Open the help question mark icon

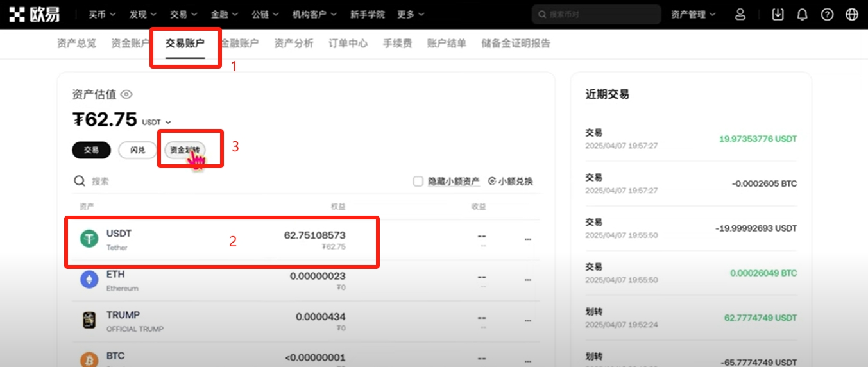coord(827,14)
